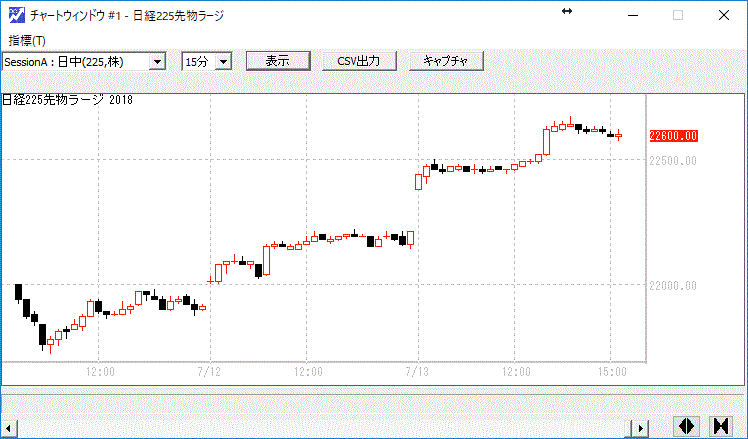Click the キャプチャ button
This screenshot has width=748, height=439.
point(446,61)
